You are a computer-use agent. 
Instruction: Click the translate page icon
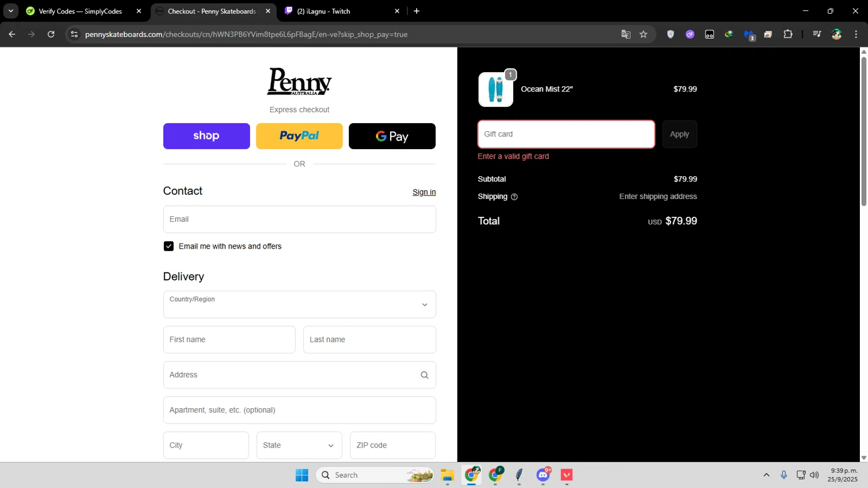[626, 34]
